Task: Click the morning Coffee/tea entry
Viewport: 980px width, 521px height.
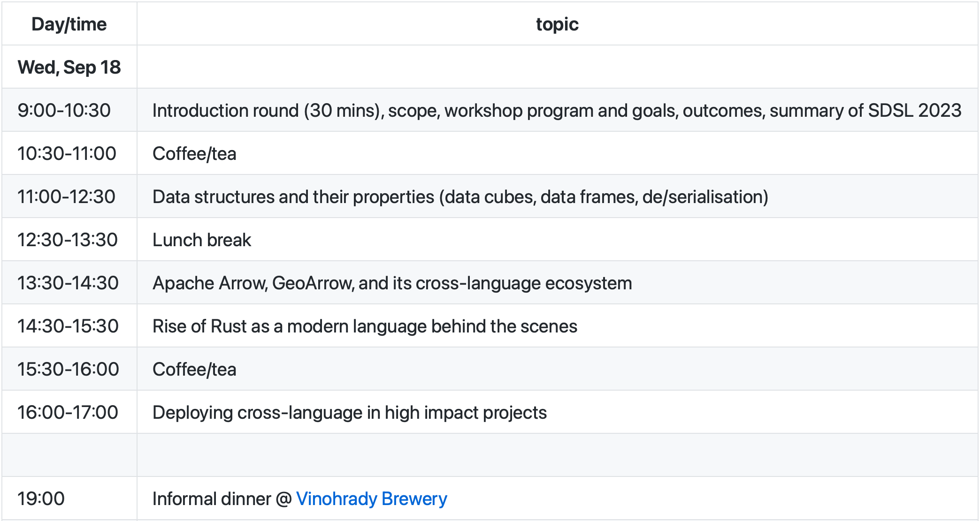Action: pyautogui.click(x=194, y=153)
